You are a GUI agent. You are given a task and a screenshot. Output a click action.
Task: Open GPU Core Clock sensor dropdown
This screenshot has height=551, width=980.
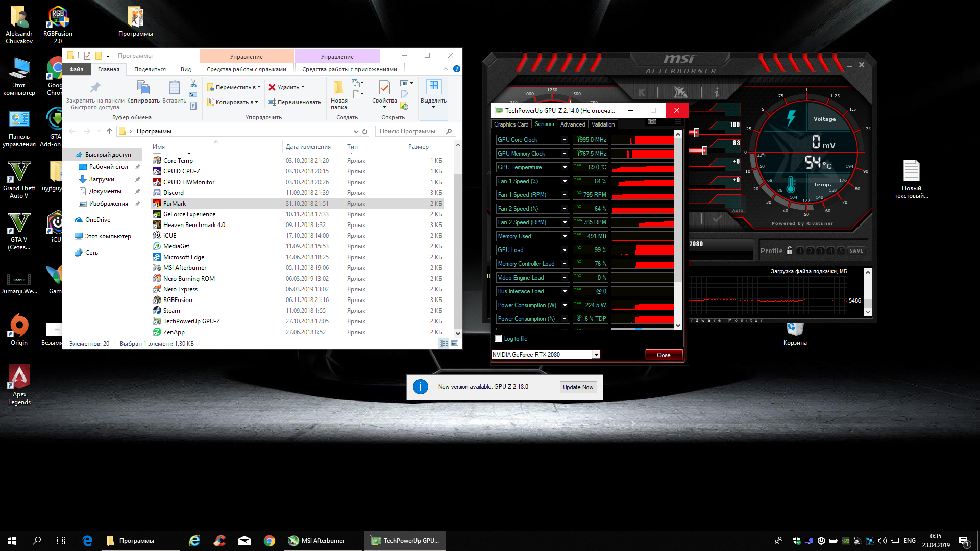coord(565,140)
